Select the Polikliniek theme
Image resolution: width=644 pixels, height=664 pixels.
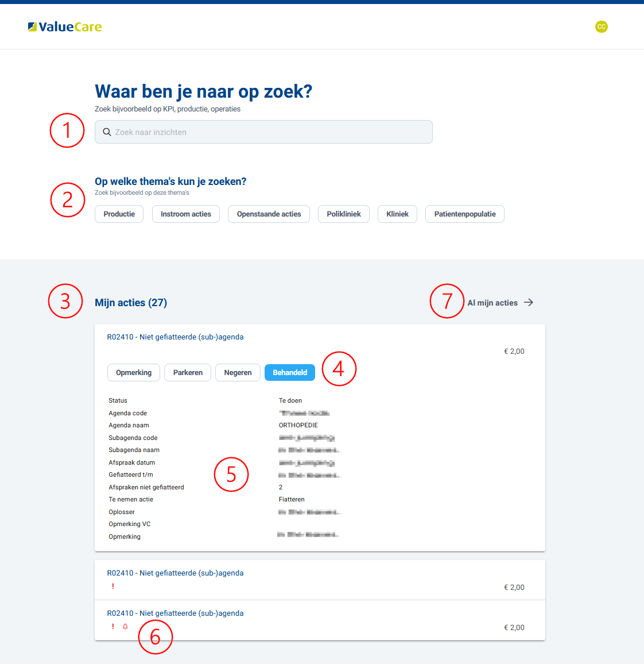[x=344, y=214]
